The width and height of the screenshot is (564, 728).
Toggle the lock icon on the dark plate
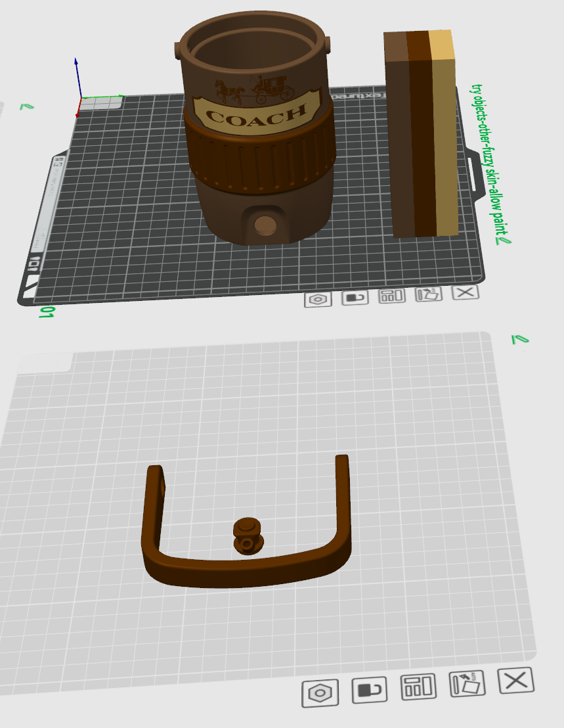click(355, 297)
